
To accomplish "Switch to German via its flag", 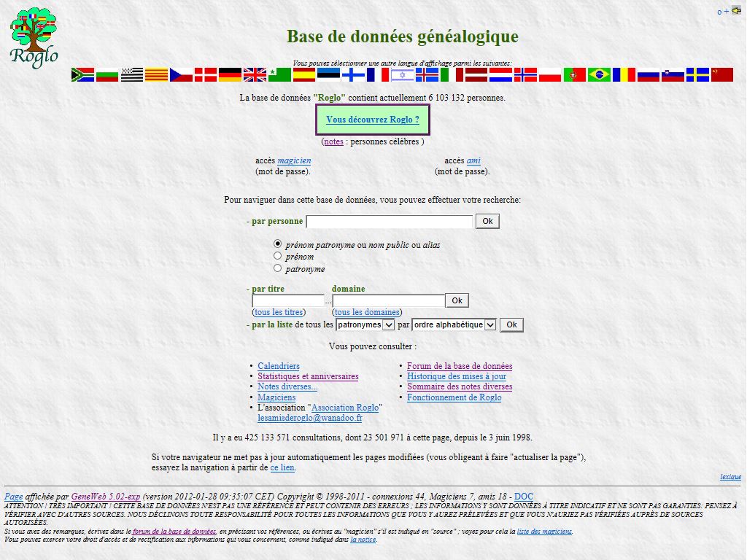I will (231, 75).
